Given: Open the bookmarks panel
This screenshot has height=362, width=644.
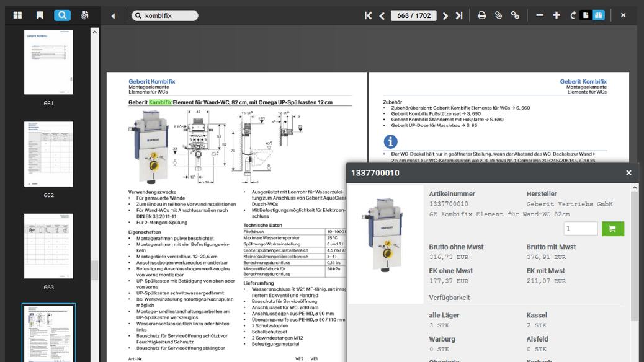Looking at the screenshot, I should click(x=40, y=15).
